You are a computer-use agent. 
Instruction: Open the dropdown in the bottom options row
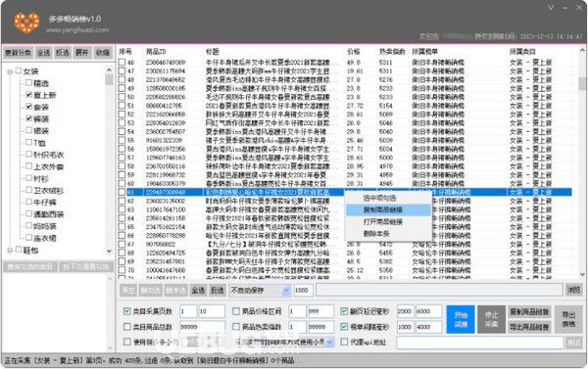point(329,342)
